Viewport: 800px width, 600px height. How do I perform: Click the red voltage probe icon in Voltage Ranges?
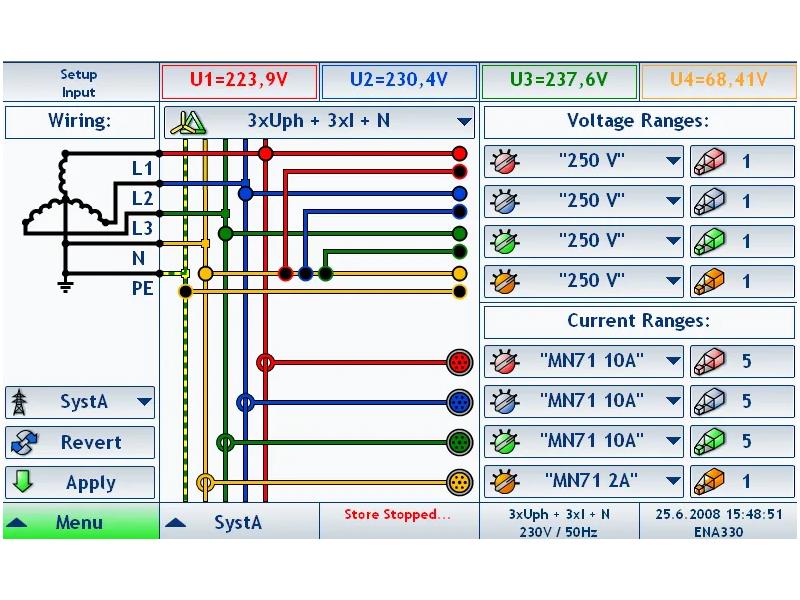(x=502, y=161)
